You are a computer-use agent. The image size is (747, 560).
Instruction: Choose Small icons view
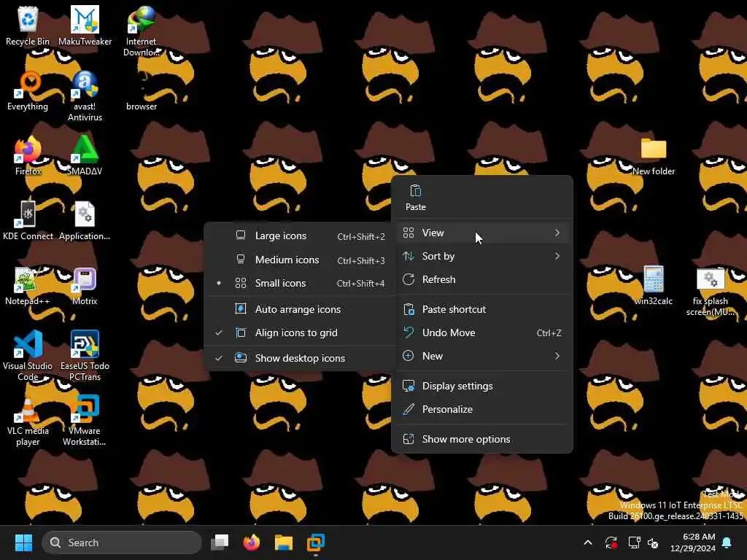[x=301, y=283]
